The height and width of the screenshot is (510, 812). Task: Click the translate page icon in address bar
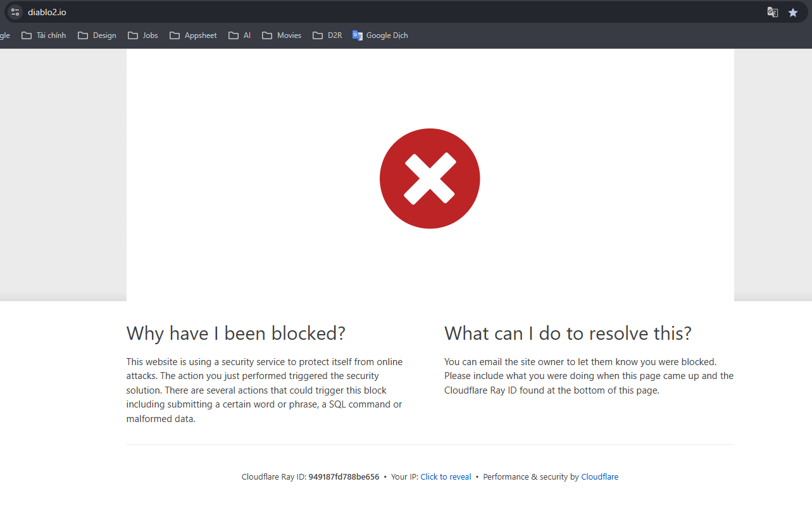point(772,12)
